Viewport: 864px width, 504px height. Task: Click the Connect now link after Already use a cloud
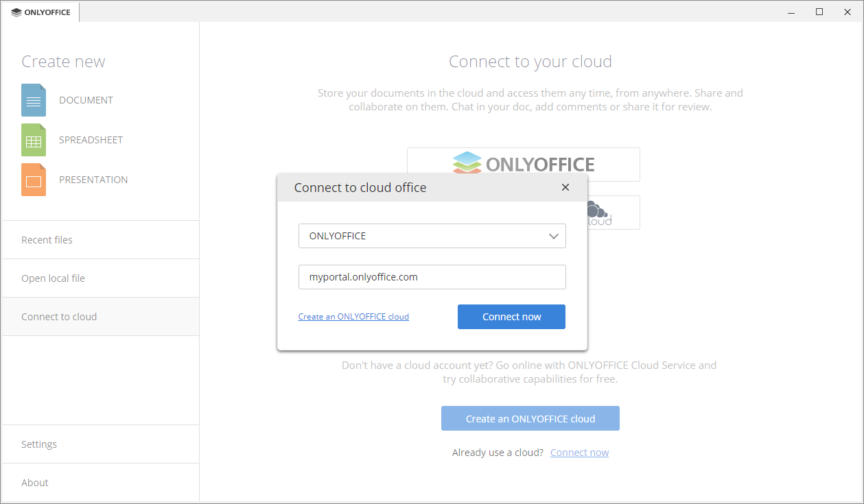pos(579,453)
